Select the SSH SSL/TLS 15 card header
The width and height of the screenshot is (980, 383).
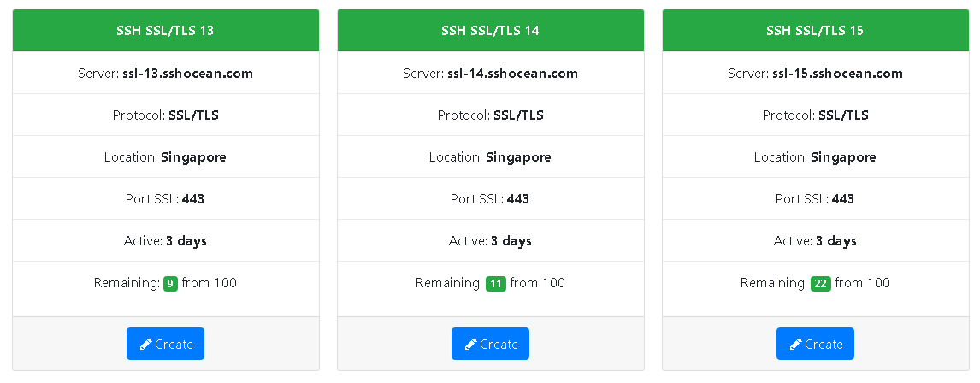pos(816,30)
